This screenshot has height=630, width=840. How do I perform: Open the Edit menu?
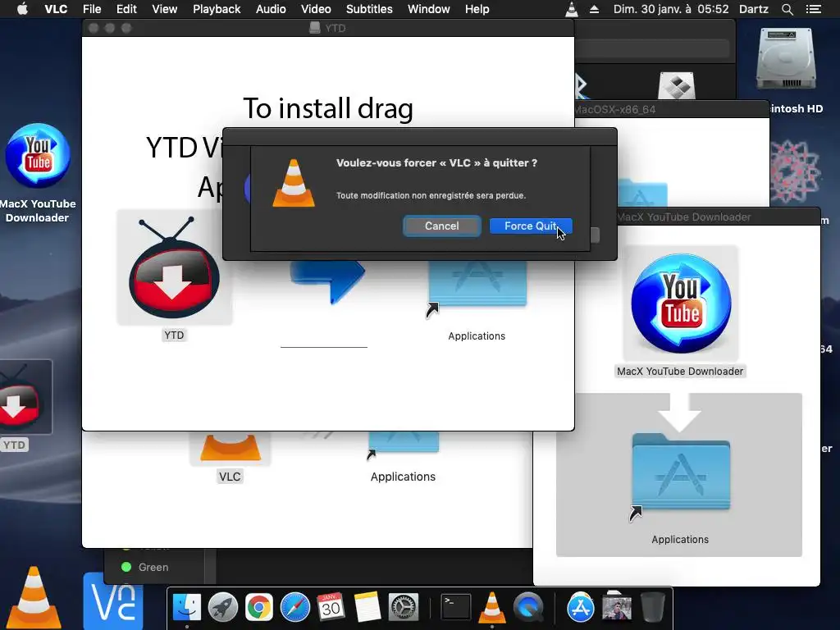(x=126, y=9)
